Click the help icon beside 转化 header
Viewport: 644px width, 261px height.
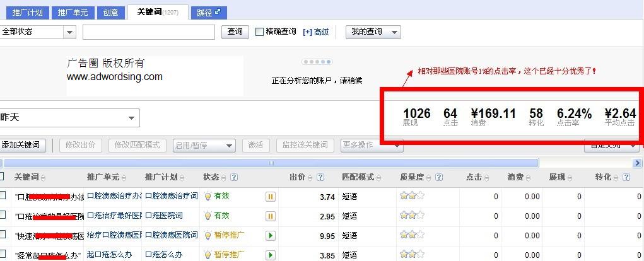tap(625, 178)
